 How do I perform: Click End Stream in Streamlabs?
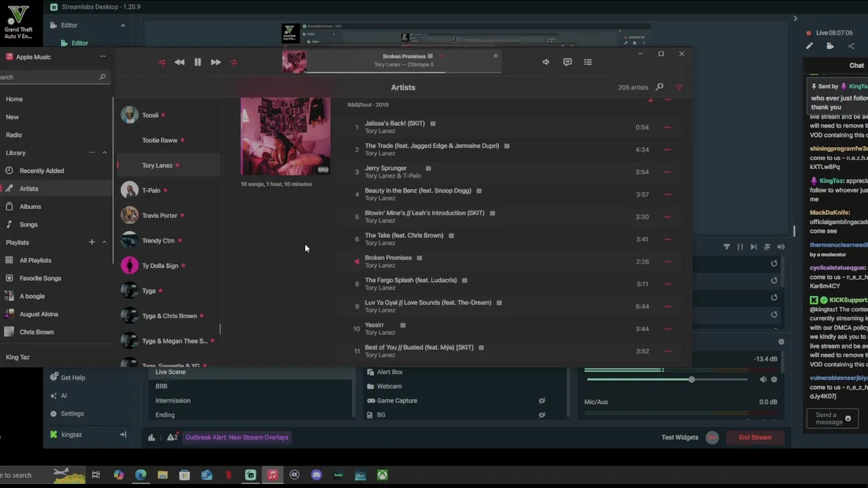(755, 437)
